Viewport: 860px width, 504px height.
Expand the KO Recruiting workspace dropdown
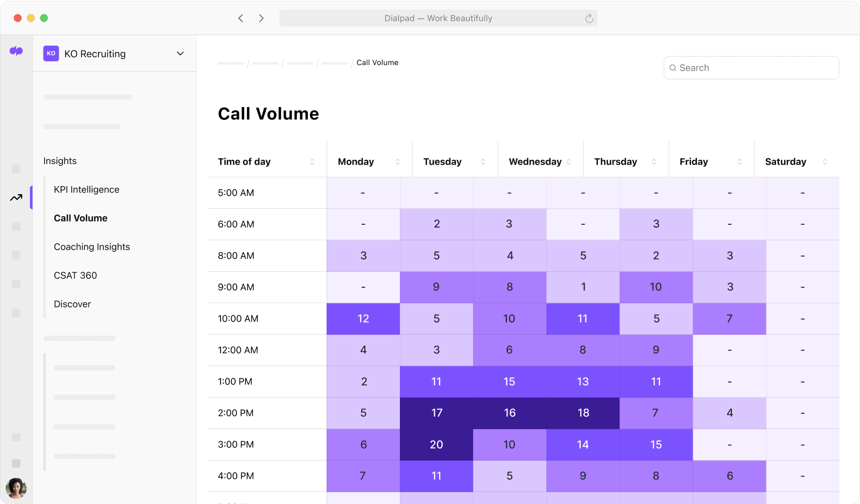pos(180,53)
